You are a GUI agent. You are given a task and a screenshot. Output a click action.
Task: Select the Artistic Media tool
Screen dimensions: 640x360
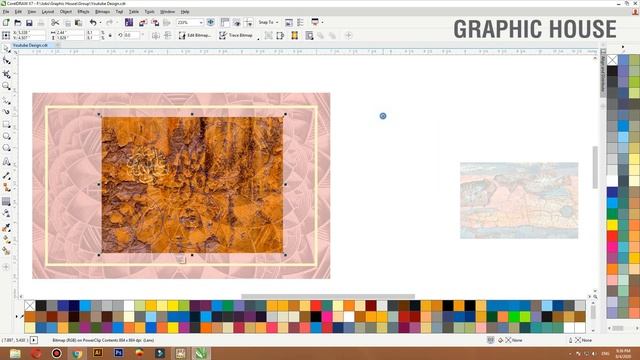[7, 111]
